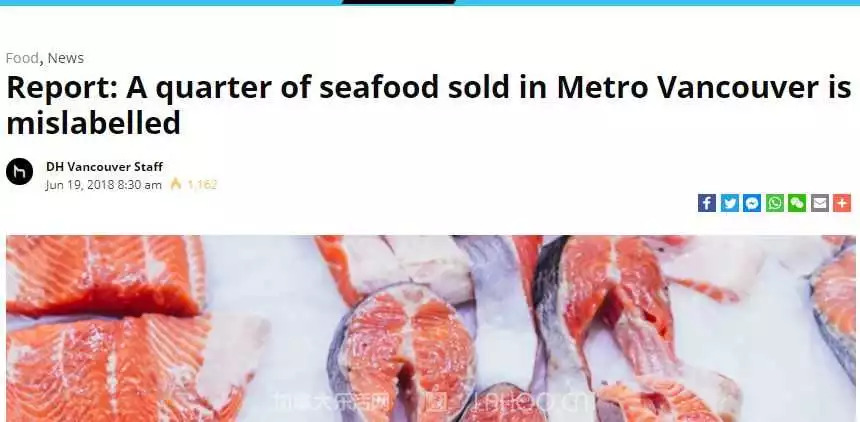This screenshot has height=422, width=860.
Task: Click the salmon fillet at photo's left
Action: point(104,277)
